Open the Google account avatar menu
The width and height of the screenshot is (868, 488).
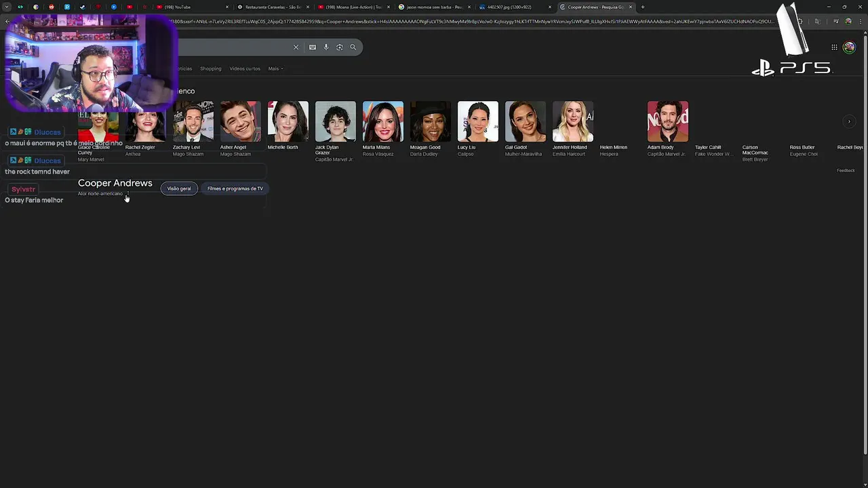click(849, 47)
